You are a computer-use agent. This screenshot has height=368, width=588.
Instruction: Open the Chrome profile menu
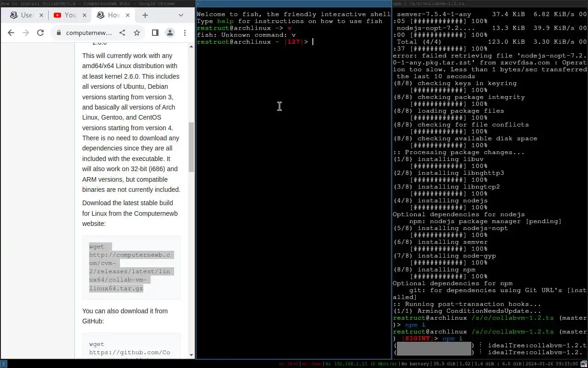coord(170,33)
